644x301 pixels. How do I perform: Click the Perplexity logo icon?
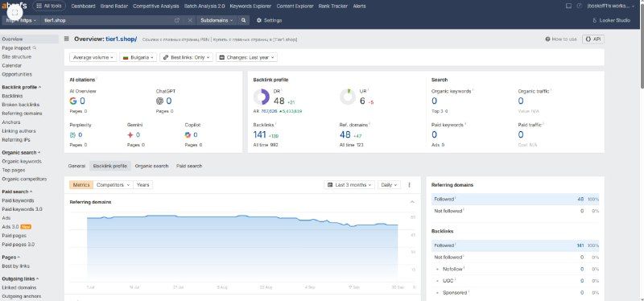[x=72, y=134]
